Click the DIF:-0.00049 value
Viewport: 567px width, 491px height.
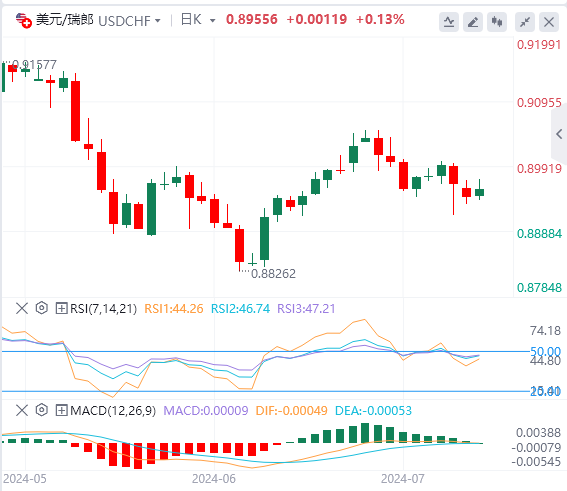point(291,411)
